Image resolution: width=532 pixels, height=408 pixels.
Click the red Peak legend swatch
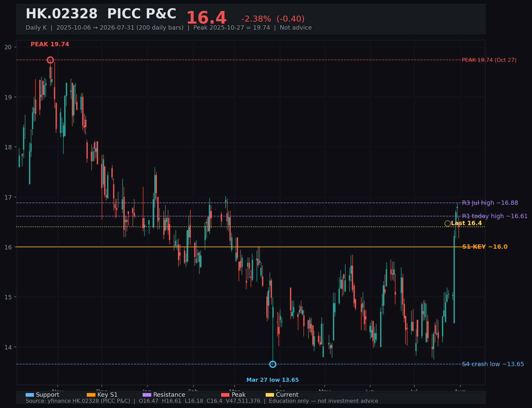point(225,395)
